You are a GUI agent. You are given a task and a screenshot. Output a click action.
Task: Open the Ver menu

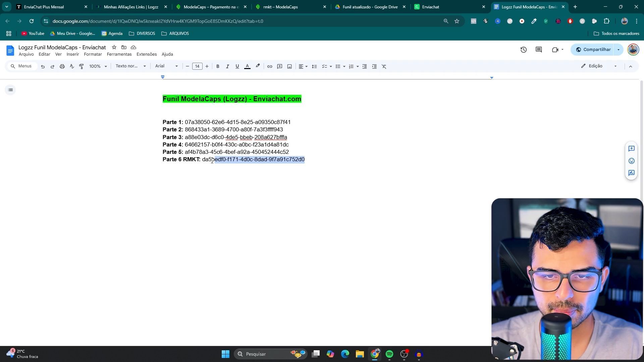pos(58,54)
